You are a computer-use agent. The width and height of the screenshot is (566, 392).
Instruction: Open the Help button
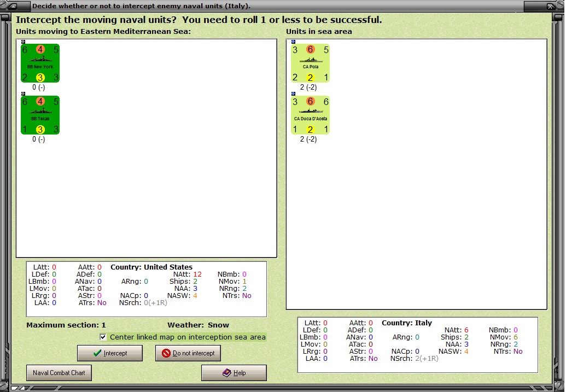coord(234,373)
